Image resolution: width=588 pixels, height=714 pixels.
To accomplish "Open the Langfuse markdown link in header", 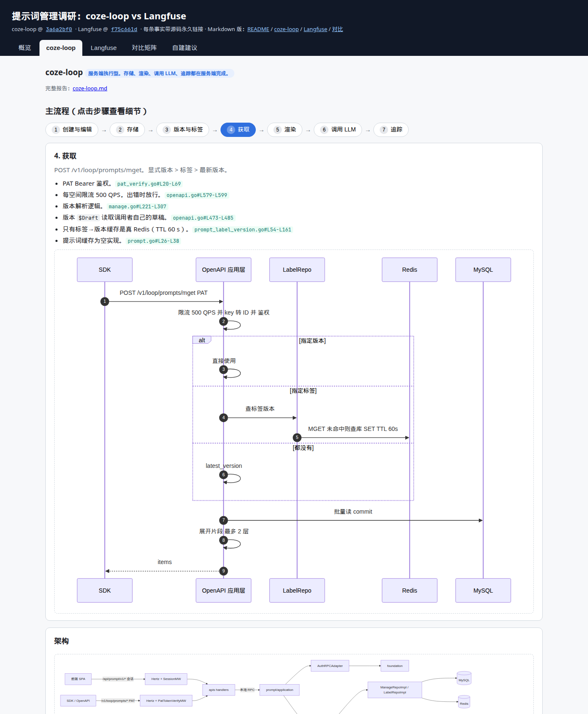I will tap(315, 29).
